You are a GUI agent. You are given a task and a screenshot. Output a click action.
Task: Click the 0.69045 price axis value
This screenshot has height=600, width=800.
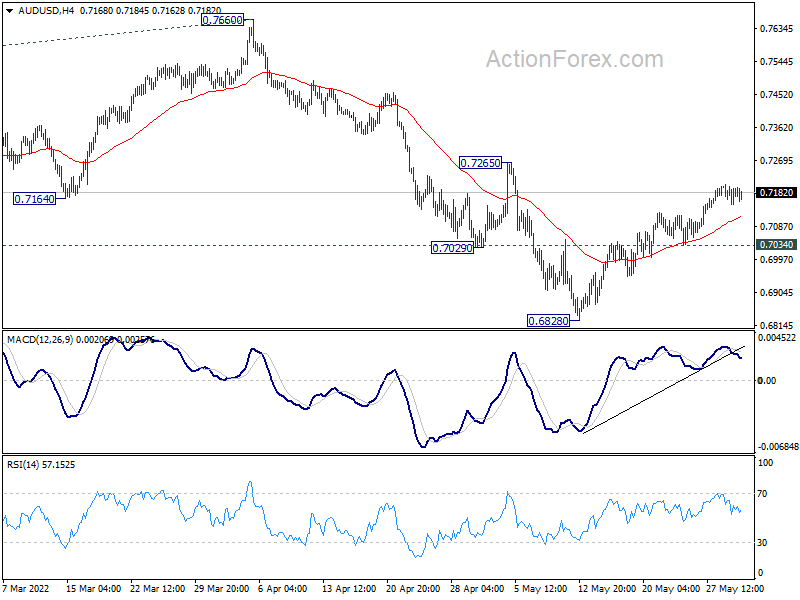pos(777,293)
